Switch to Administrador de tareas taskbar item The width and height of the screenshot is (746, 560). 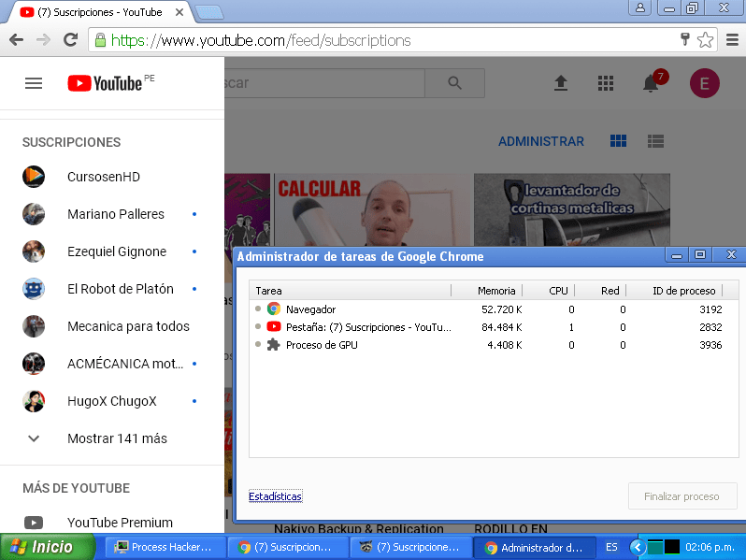[535, 547]
